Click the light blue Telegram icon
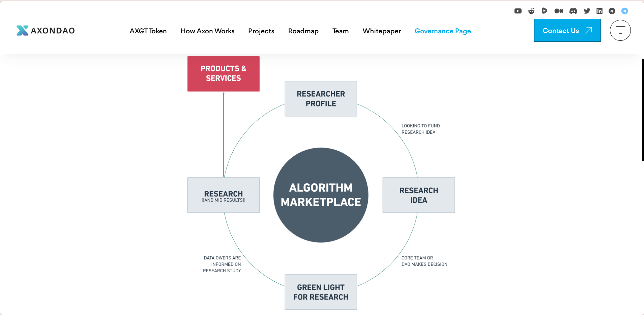Image resolution: width=644 pixels, height=315 pixels. 625,11
